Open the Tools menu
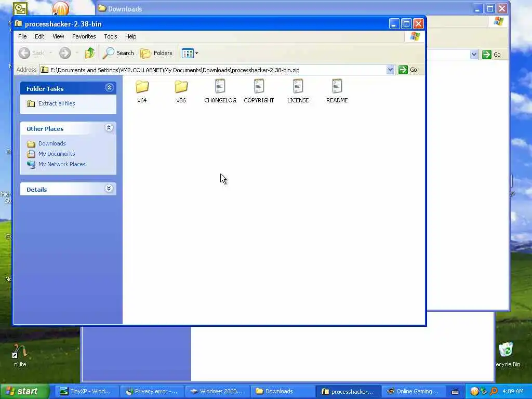The image size is (532, 399). coord(111,36)
